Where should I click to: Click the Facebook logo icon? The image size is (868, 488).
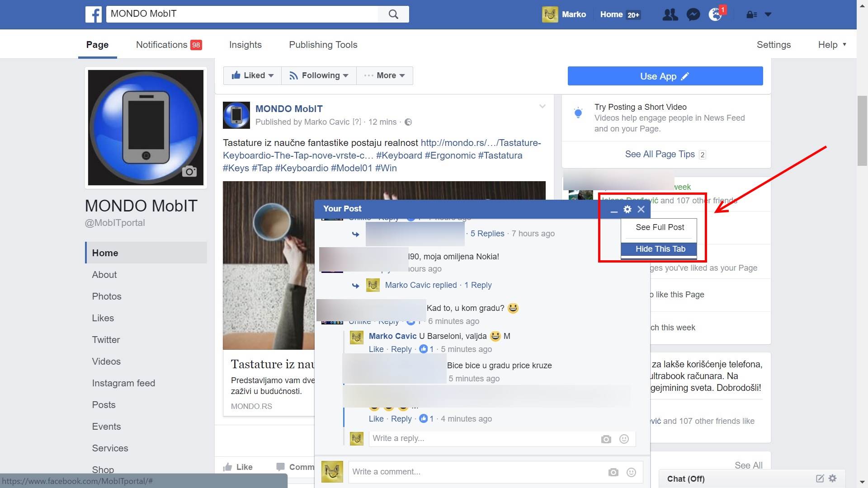[94, 14]
